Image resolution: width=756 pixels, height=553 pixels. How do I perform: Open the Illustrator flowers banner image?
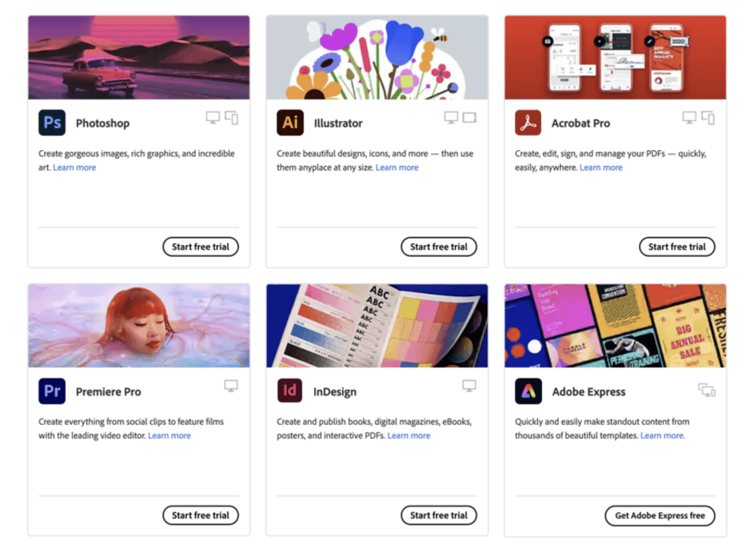pos(377,58)
